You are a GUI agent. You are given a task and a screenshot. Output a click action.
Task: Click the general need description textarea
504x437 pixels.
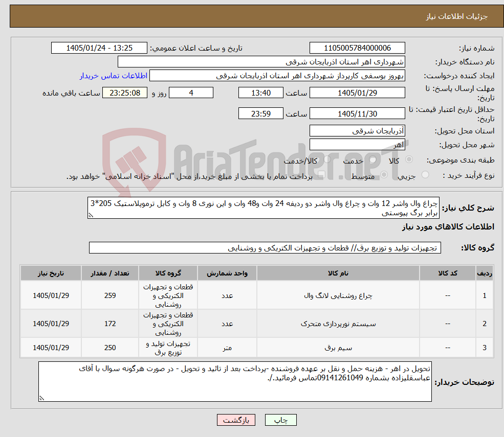coord(263,208)
